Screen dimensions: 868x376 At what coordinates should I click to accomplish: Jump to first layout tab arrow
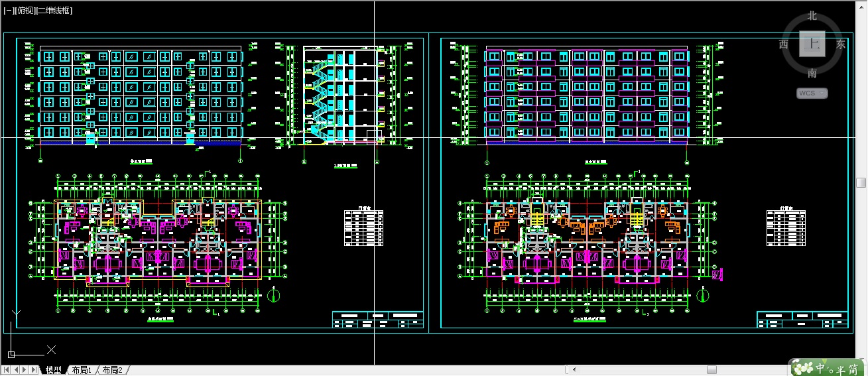7,370
